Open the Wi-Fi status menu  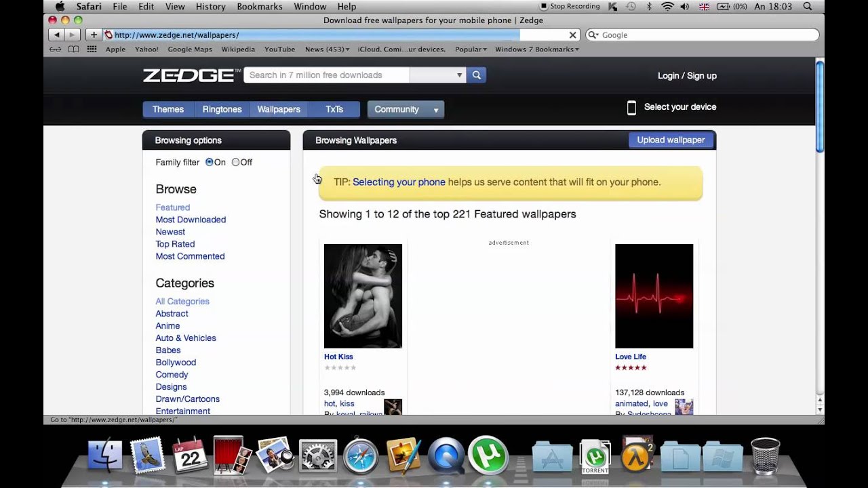pyautogui.click(x=667, y=6)
